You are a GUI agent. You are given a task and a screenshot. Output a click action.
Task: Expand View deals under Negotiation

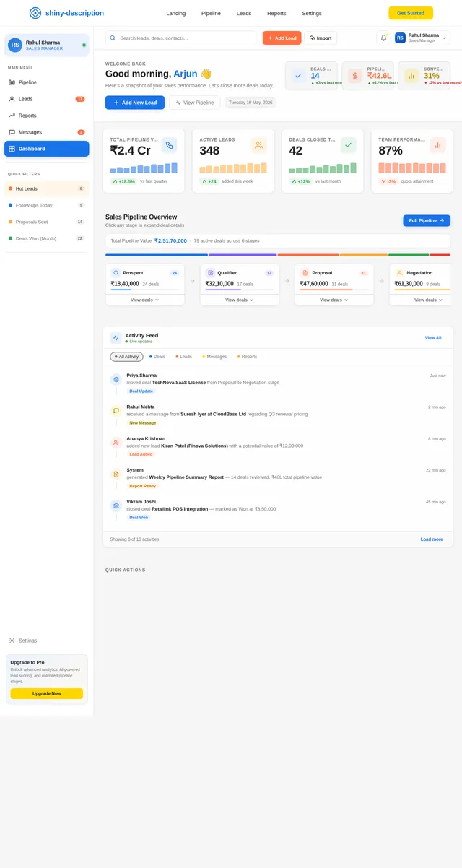429,300
